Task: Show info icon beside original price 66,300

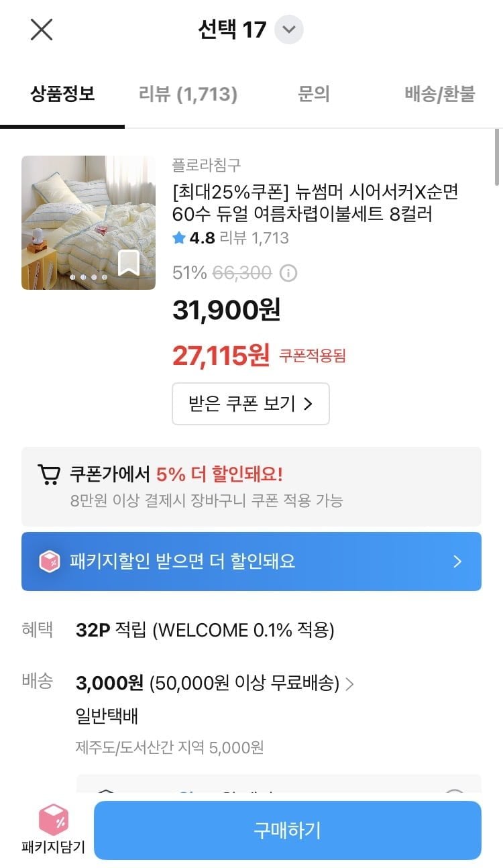Action: coord(288,273)
